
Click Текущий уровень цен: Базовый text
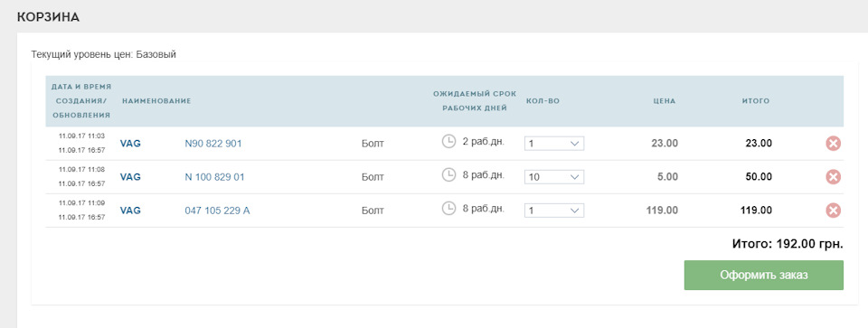[103, 55]
